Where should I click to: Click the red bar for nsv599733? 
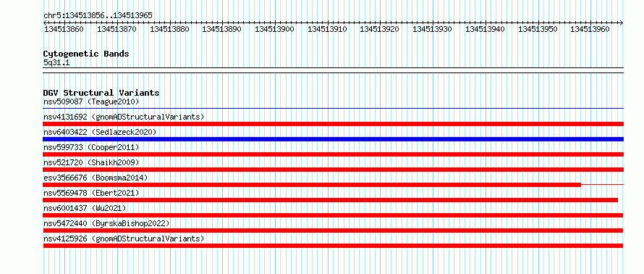[x=333, y=154]
